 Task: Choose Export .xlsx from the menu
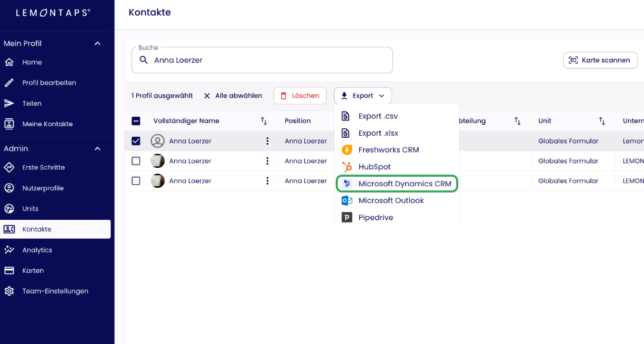point(397,133)
